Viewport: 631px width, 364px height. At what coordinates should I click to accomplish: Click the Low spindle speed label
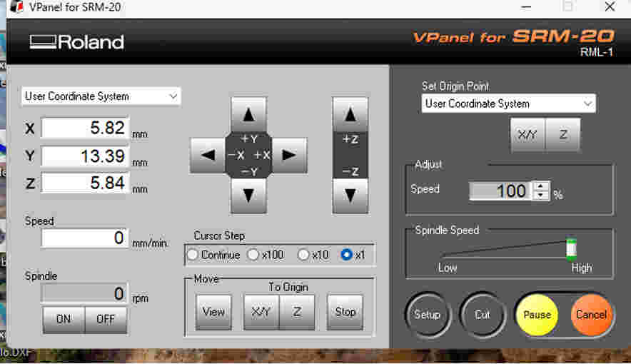448,268
